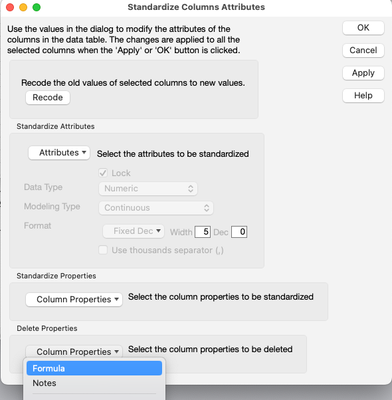Image resolution: width=392 pixels, height=400 pixels.
Task: Click the Width input field
Action: pos(203,232)
